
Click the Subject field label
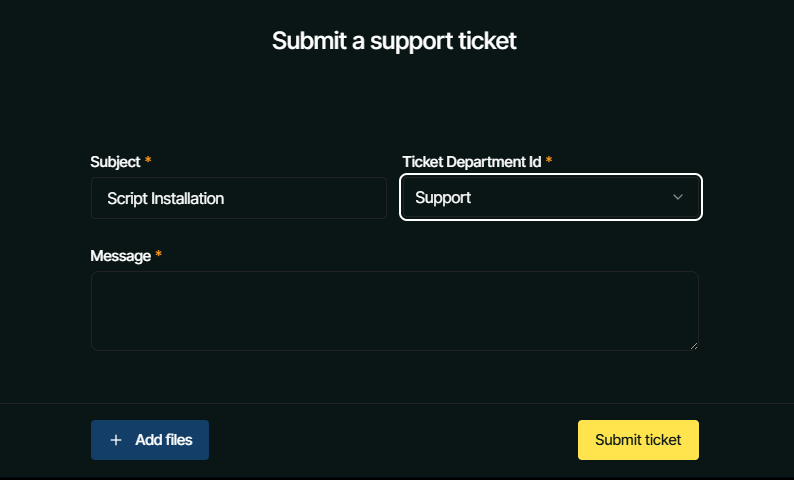coord(115,161)
